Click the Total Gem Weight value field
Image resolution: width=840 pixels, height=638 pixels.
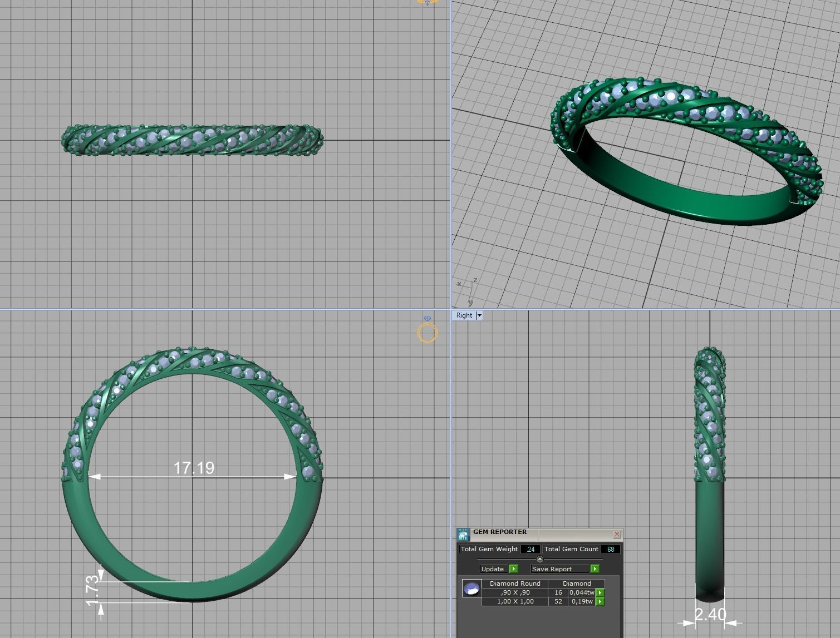pos(530,549)
